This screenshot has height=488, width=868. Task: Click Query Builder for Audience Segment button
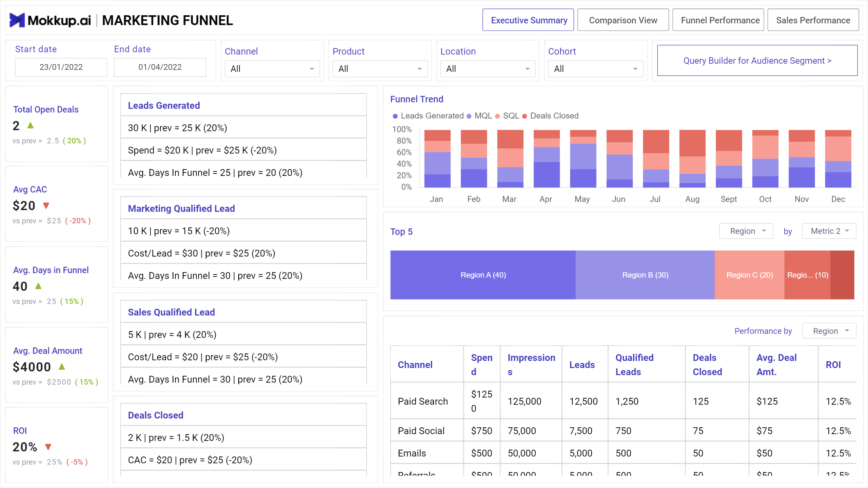(x=757, y=61)
